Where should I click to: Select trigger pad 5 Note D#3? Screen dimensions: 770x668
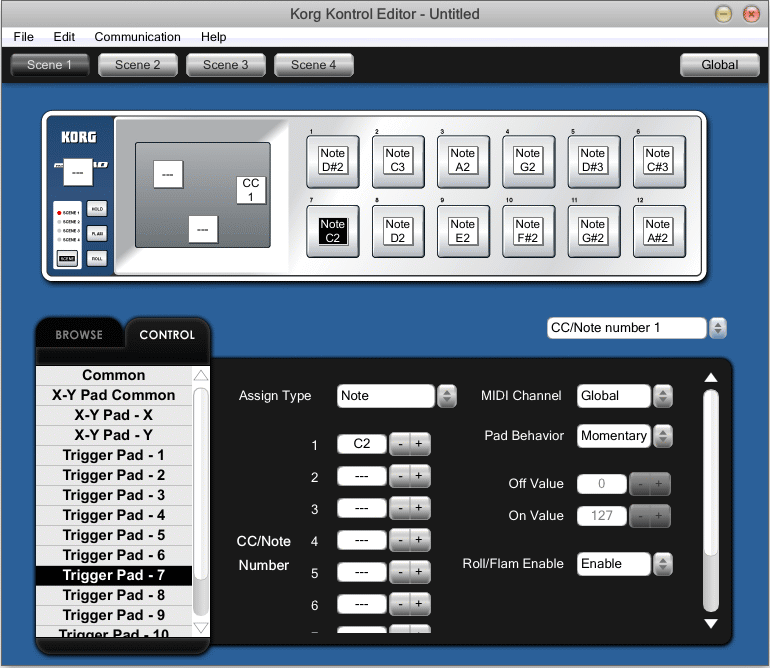pos(594,161)
